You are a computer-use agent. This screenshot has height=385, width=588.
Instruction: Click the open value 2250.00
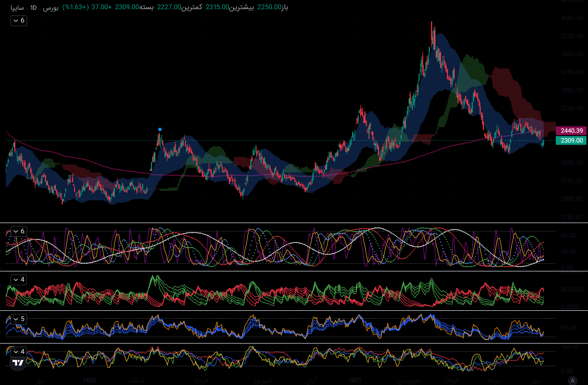coord(269,7)
